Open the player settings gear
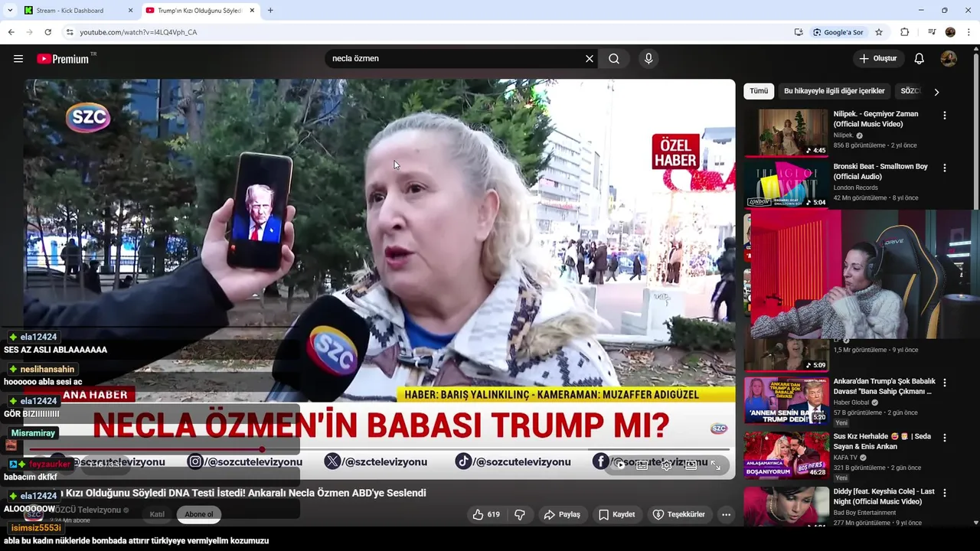 click(667, 465)
